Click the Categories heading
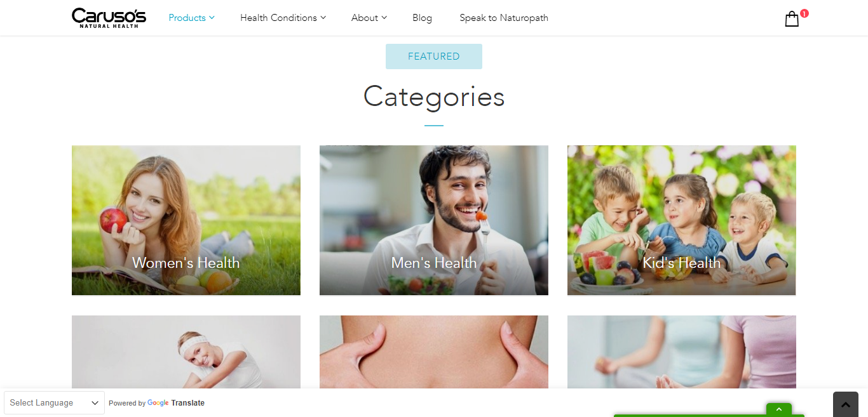This screenshot has width=868, height=417. [x=434, y=96]
